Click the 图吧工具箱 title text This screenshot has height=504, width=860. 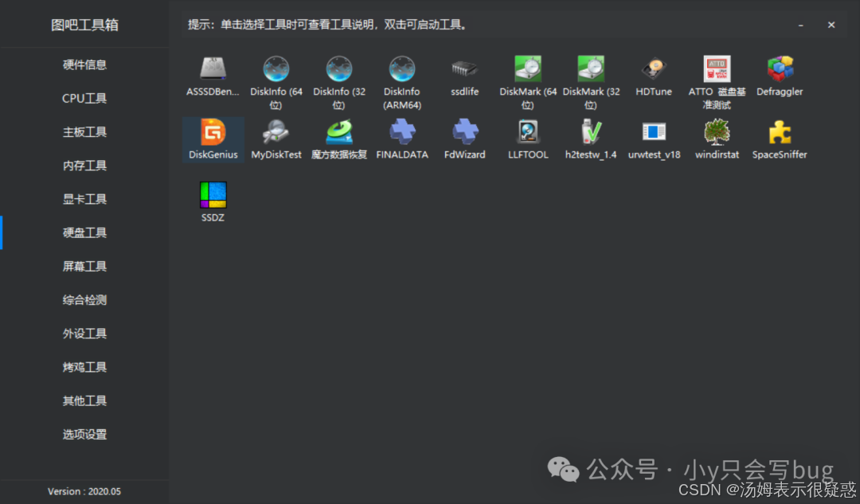(84, 25)
